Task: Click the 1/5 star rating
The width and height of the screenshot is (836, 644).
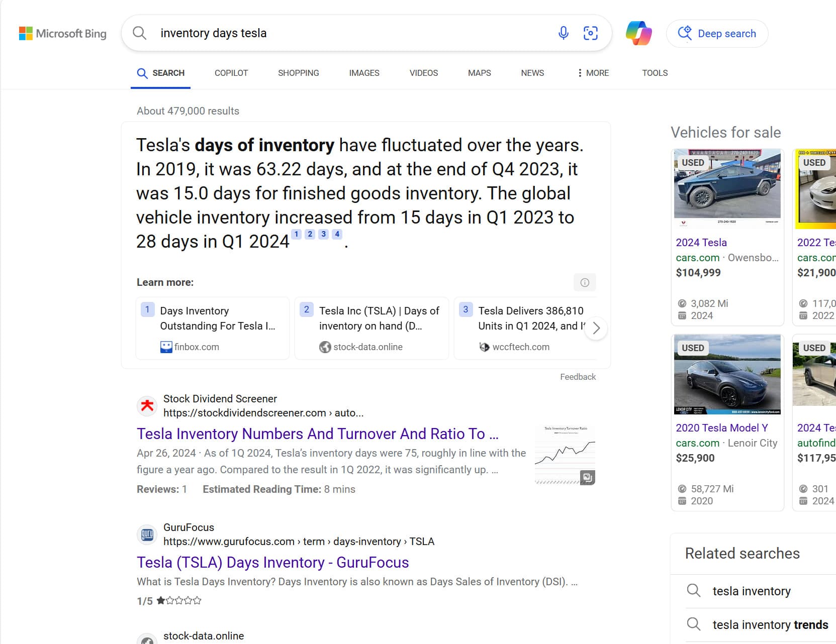Action: pyautogui.click(x=169, y=601)
